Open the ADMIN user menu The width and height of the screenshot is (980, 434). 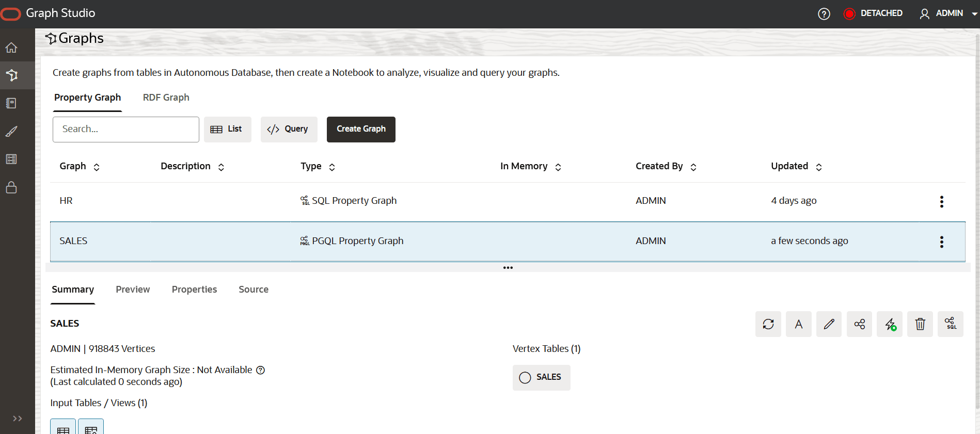tap(949, 13)
